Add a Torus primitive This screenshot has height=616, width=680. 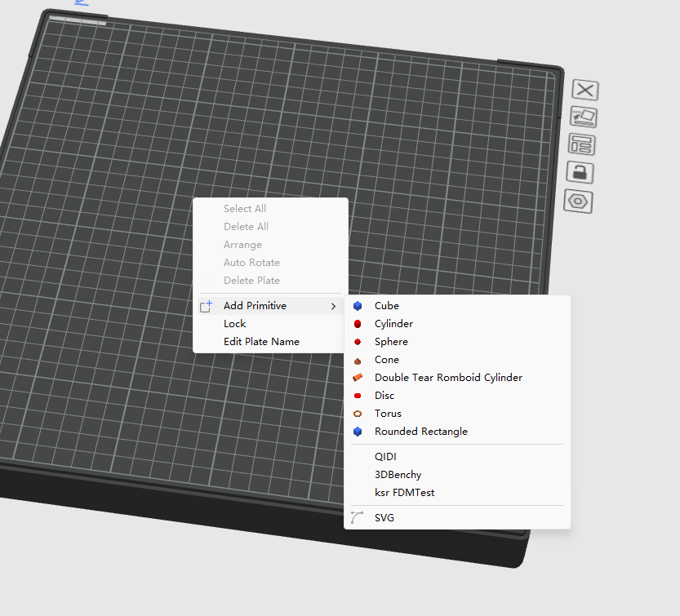tap(457, 414)
